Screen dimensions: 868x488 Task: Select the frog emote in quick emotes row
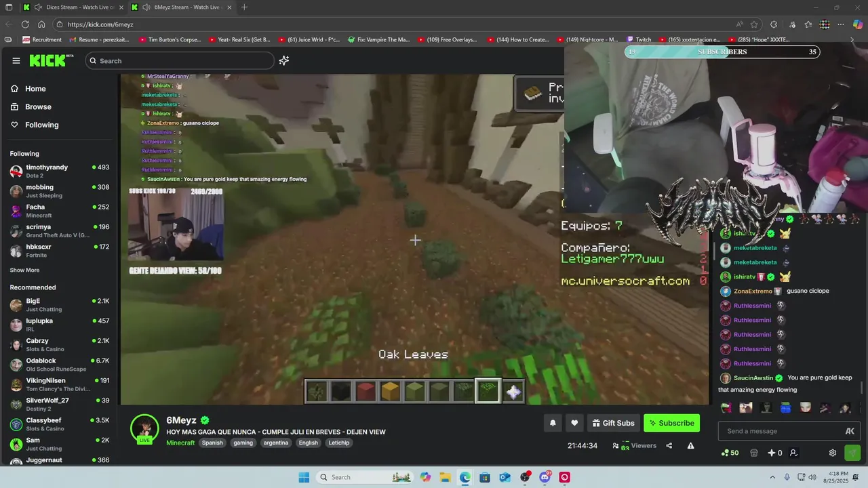726,407
